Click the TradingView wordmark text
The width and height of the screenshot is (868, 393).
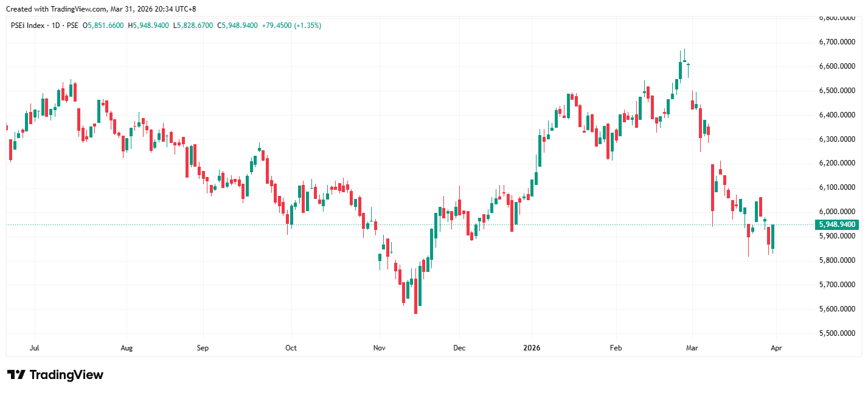[x=66, y=375]
